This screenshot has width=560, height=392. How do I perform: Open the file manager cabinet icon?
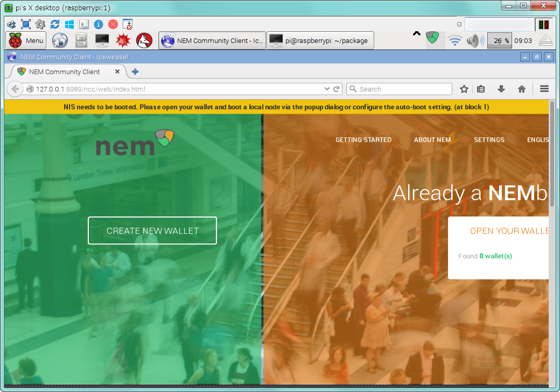click(x=81, y=40)
